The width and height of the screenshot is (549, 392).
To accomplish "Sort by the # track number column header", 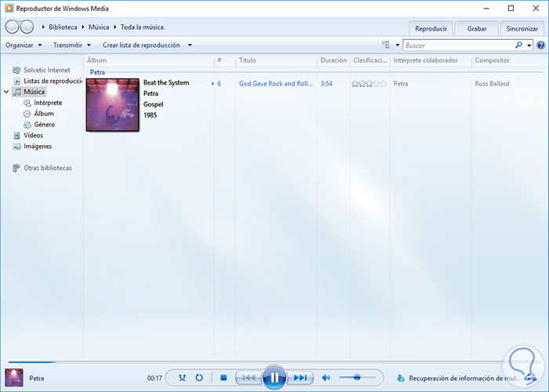I will (x=225, y=60).
